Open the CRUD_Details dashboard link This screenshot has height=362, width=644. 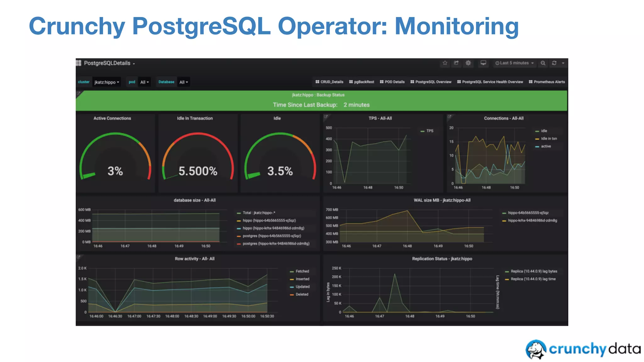[x=329, y=82]
